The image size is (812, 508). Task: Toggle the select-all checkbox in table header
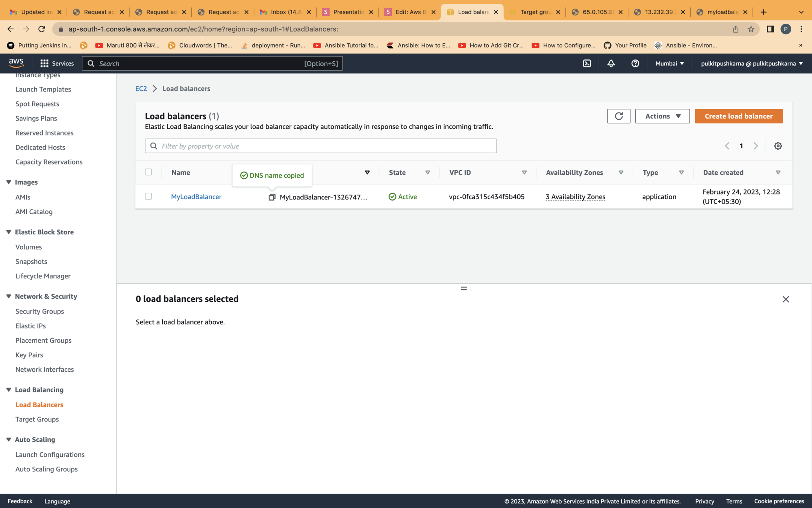pyautogui.click(x=148, y=172)
